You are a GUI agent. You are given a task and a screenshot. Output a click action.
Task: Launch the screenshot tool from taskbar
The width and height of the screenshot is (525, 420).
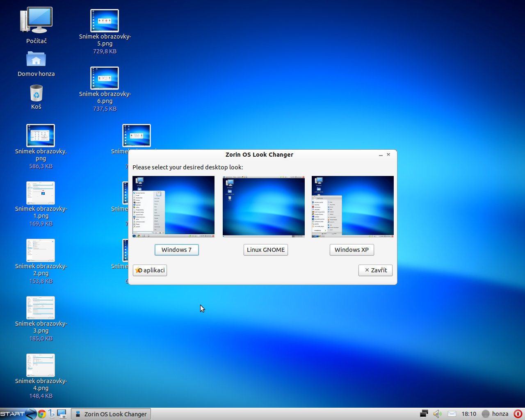(62, 414)
